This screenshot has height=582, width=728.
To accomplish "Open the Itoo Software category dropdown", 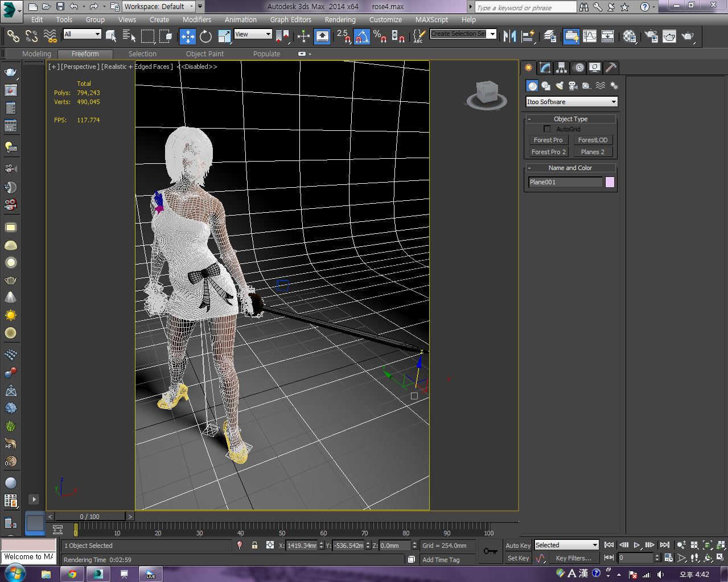I will pyautogui.click(x=571, y=102).
